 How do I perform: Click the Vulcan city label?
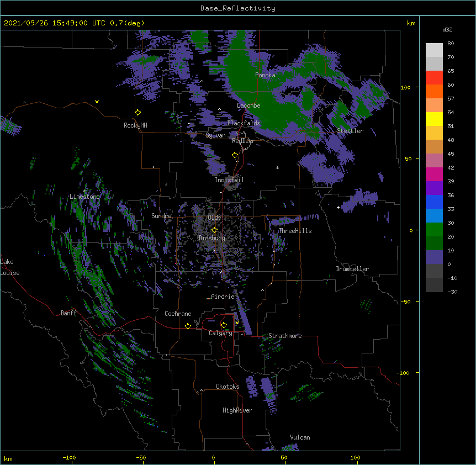click(300, 437)
